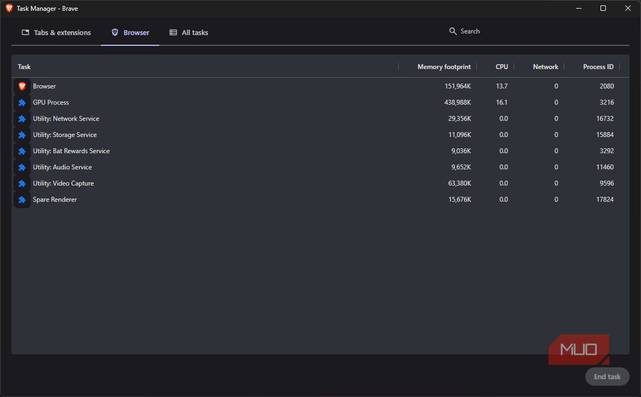Click process ID 3292

(607, 151)
